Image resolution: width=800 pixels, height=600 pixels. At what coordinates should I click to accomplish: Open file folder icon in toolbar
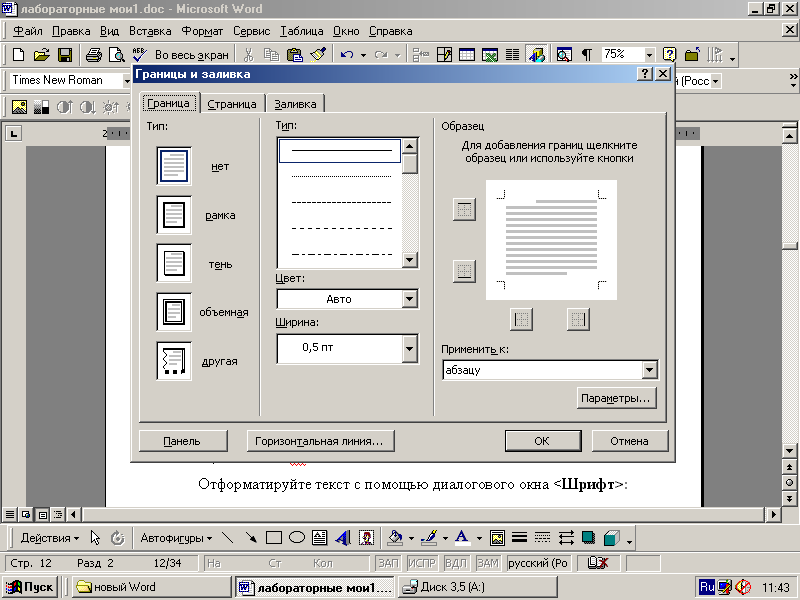pos(42,54)
